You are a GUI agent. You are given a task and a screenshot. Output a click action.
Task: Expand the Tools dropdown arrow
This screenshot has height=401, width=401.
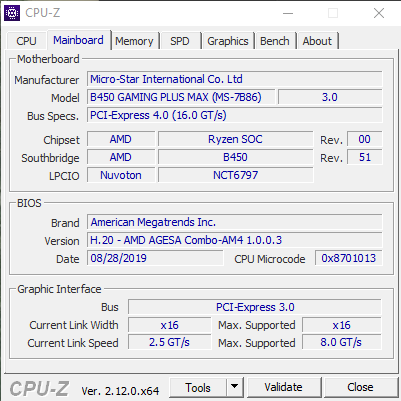(x=235, y=388)
